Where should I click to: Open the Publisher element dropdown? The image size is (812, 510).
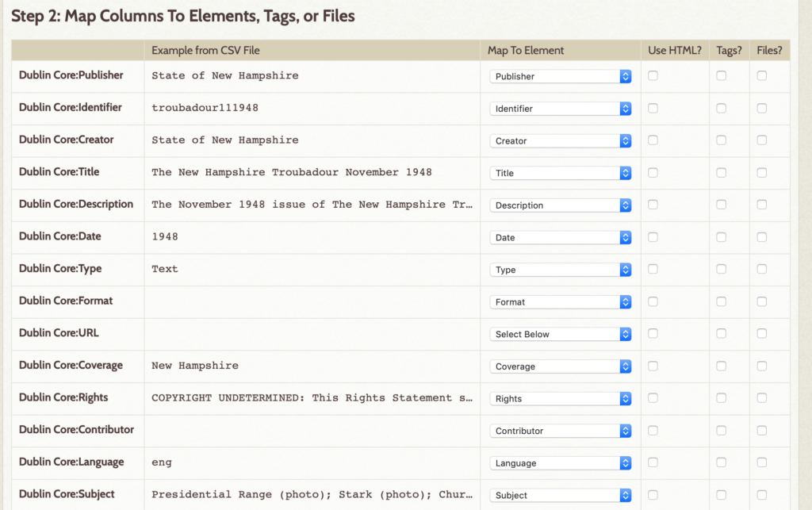coord(561,76)
